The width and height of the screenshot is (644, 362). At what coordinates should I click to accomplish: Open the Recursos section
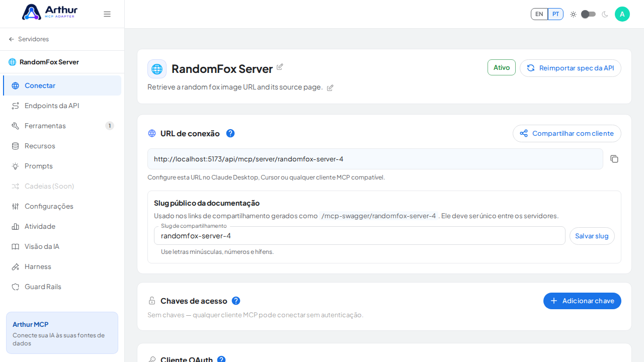point(62,146)
